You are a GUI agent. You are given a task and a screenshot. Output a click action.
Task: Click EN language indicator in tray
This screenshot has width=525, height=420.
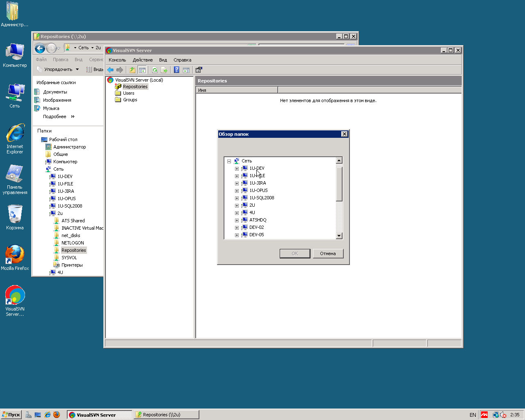[472, 415]
